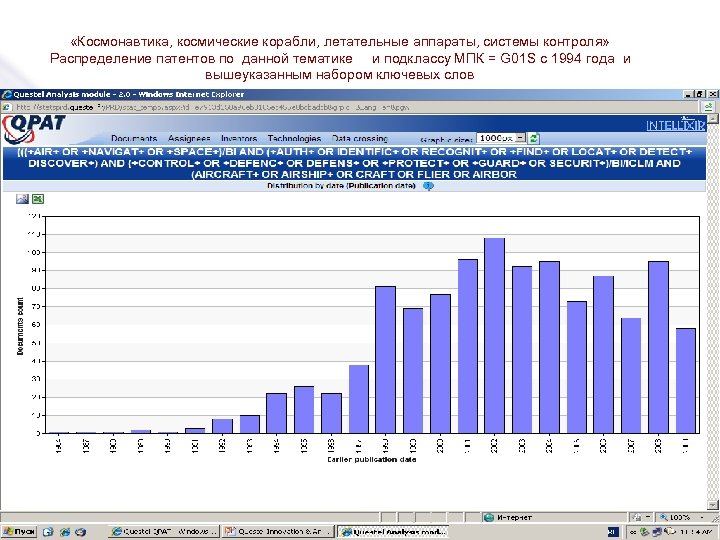The height and width of the screenshot is (540, 720).
Task: Switch to Questel Innovation PowerPoint taskbar button
Action: click(277, 532)
